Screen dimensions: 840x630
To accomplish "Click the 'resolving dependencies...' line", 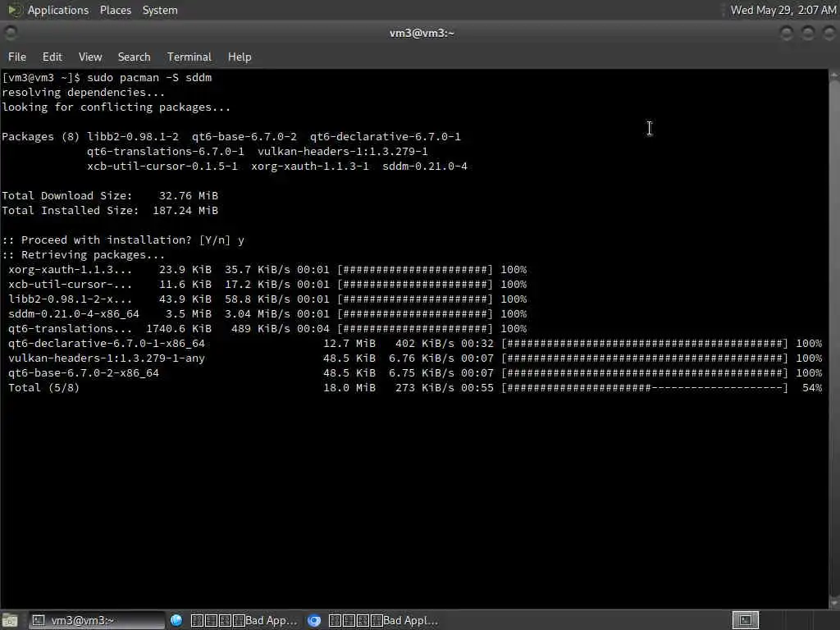I will [83, 93].
